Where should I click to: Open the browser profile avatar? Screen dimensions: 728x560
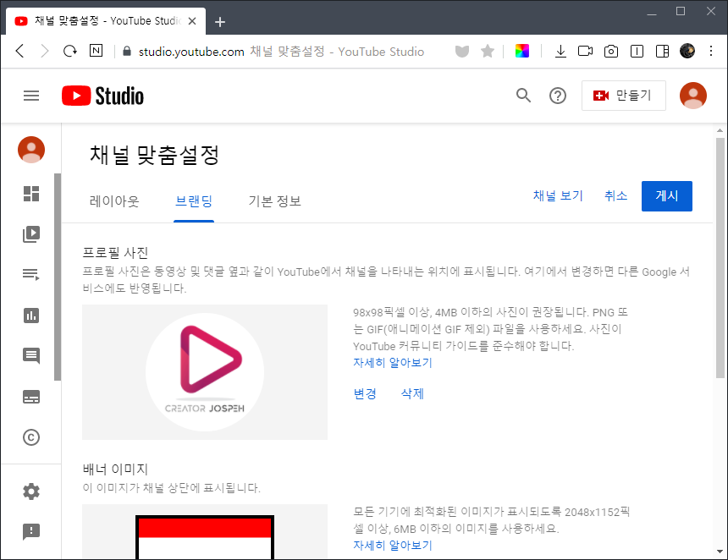(687, 51)
